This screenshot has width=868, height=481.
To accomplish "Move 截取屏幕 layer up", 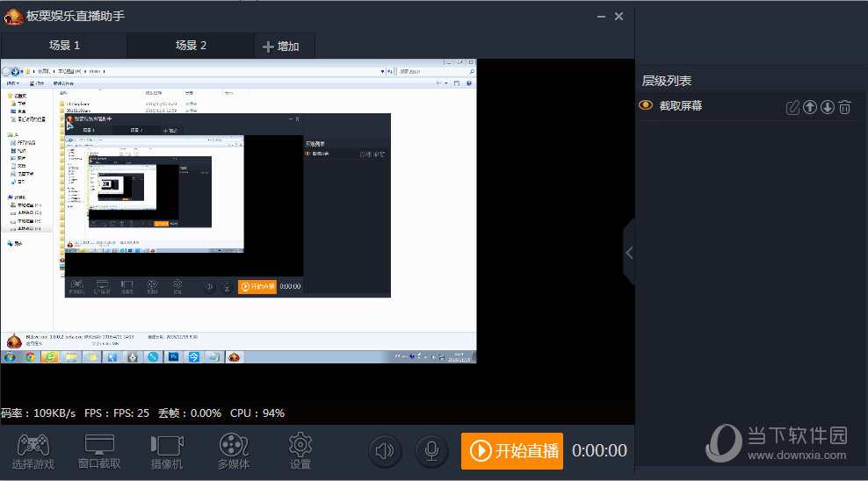I will pyautogui.click(x=810, y=107).
